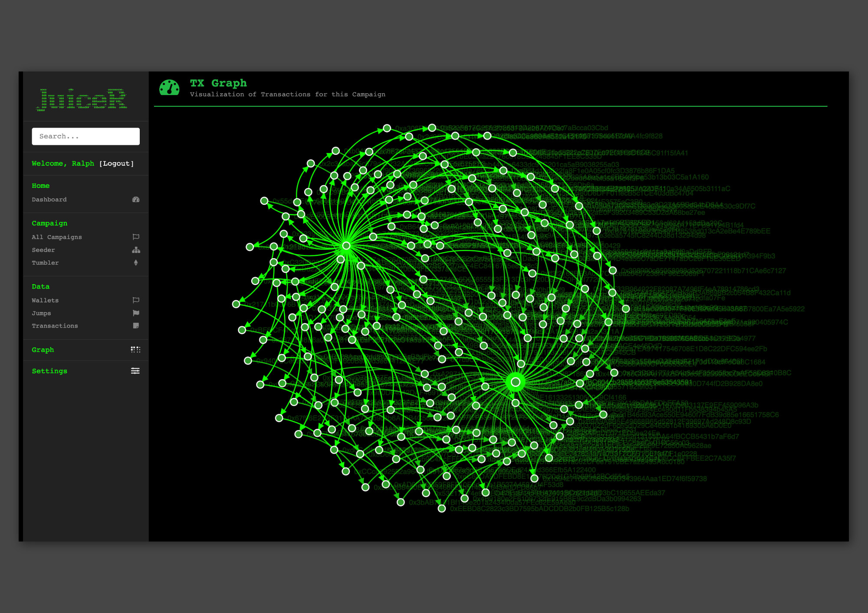Go to Seeder page
Image resolution: width=868 pixels, height=613 pixels.
point(43,250)
